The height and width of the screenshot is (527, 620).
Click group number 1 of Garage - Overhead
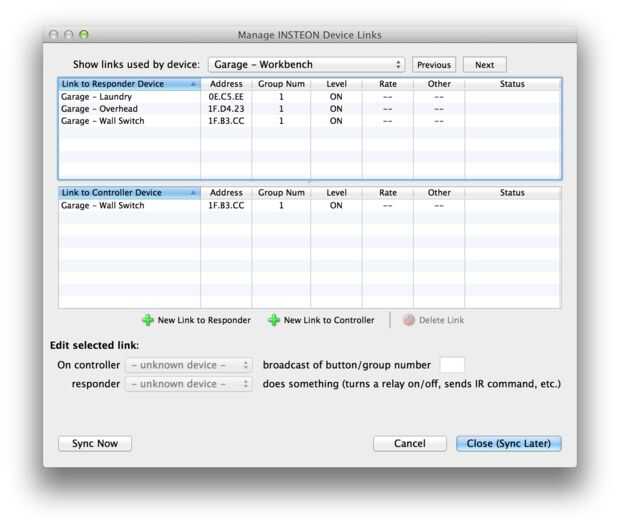[x=281, y=109]
